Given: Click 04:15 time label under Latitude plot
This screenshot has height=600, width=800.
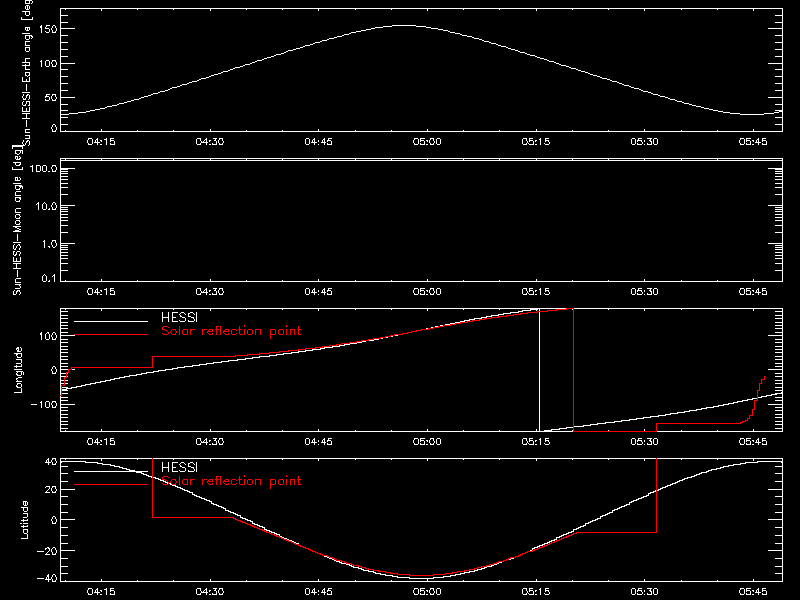Looking at the screenshot, I should (x=101, y=592).
